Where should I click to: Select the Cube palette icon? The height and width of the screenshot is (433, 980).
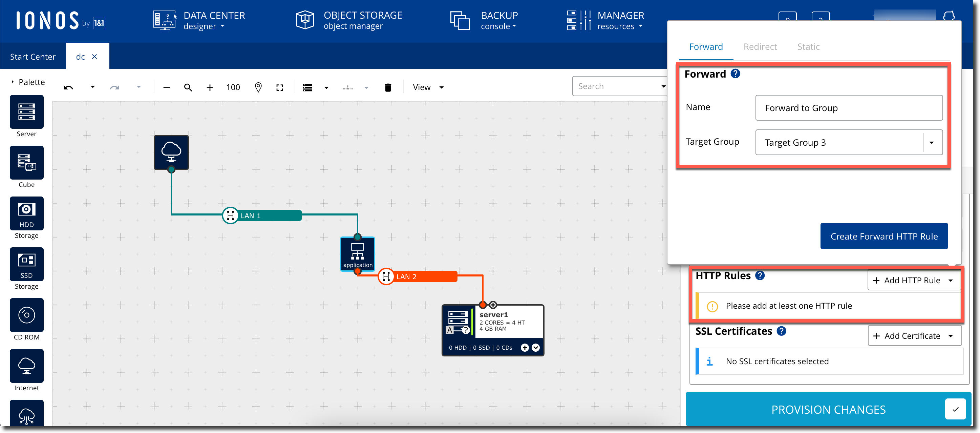(27, 163)
